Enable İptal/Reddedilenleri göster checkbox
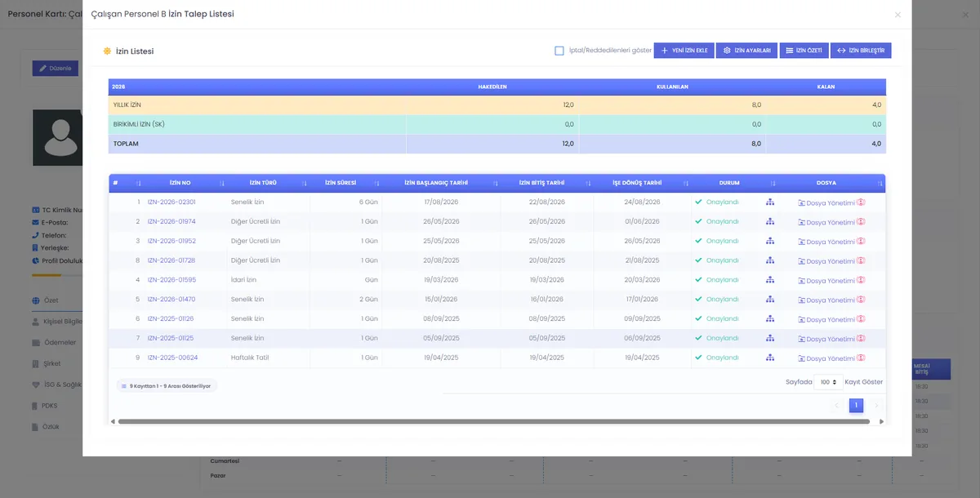 (x=559, y=51)
